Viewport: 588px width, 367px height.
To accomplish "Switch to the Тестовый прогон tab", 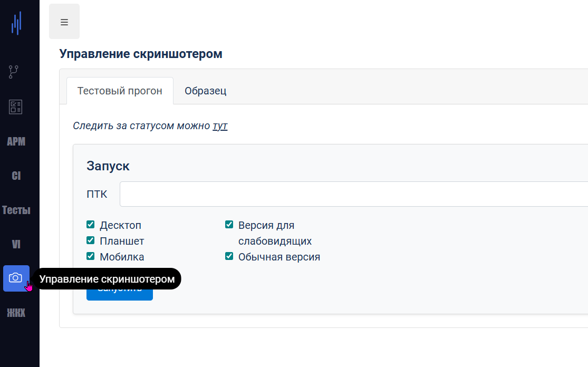I will pyautogui.click(x=120, y=91).
